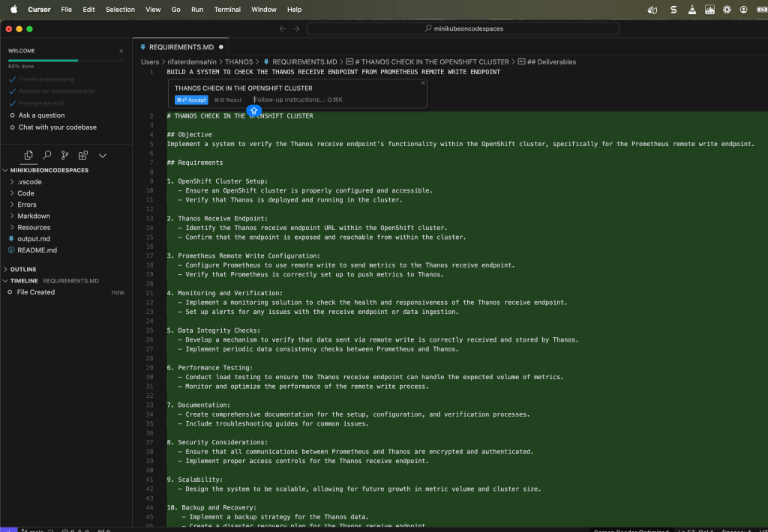The image size is (768, 532).
Task: Expand the Errors folder
Action: click(x=12, y=205)
